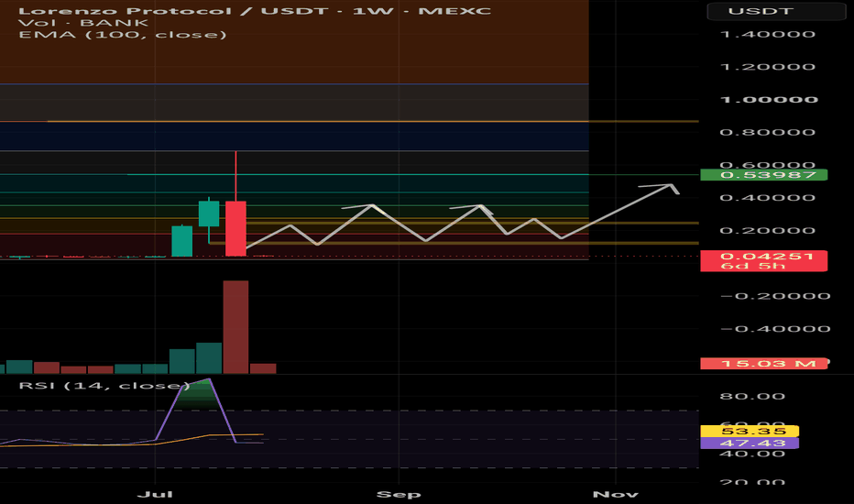
Task: Select the orange horizontal line near 0.87
Action: (x=348, y=121)
